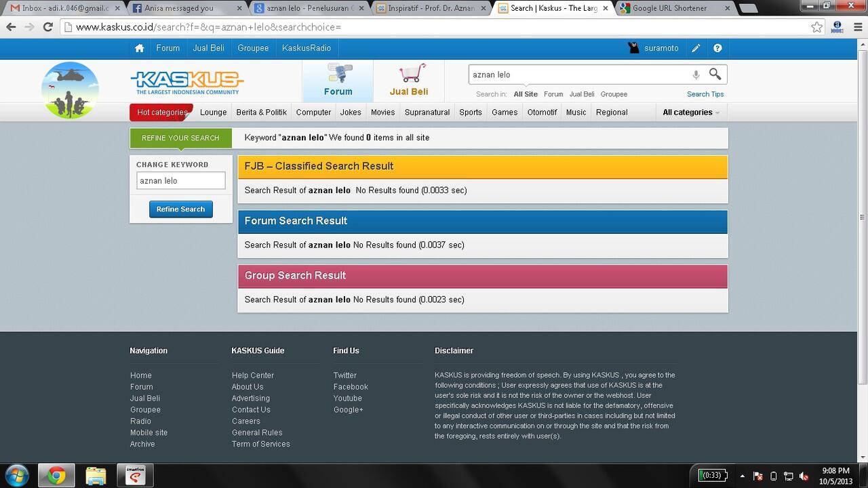
Task: Go back with browser back arrow
Action: tap(11, 27)
